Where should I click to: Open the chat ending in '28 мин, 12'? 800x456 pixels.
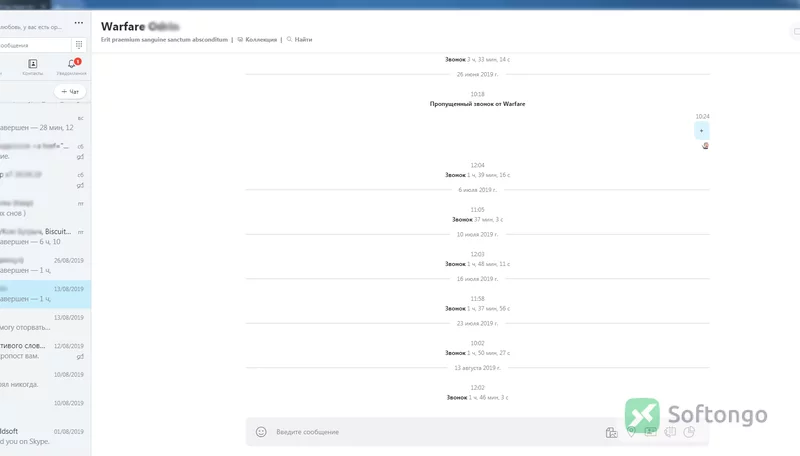(x=45, y=123)
